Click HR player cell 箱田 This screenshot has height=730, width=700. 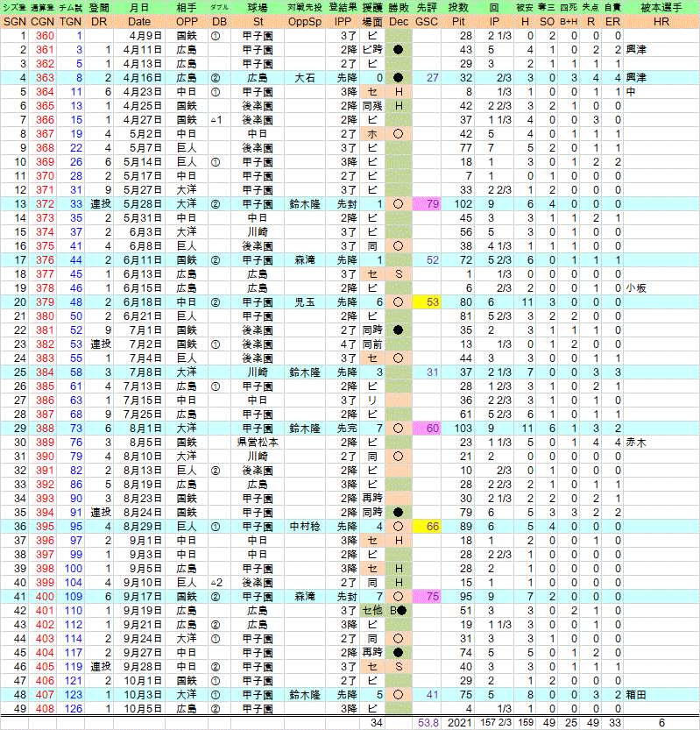[x=636, y=695]
